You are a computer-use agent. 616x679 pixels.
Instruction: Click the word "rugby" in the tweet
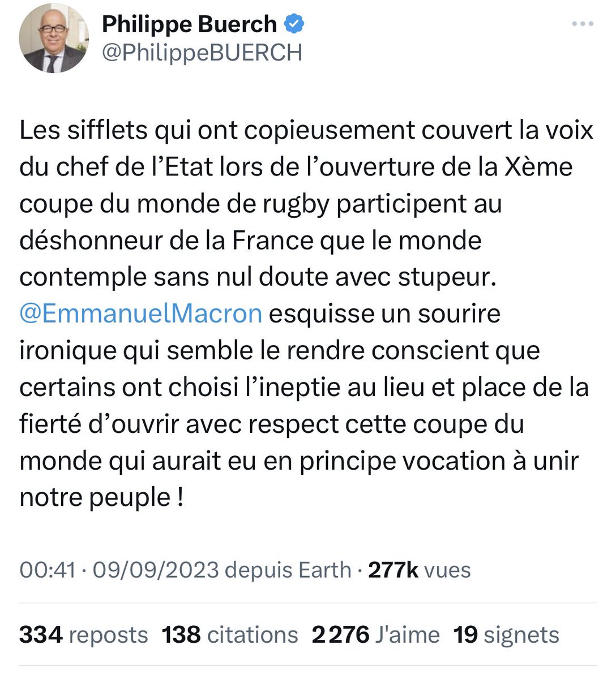pyautogui.click(x=297, y=204)
